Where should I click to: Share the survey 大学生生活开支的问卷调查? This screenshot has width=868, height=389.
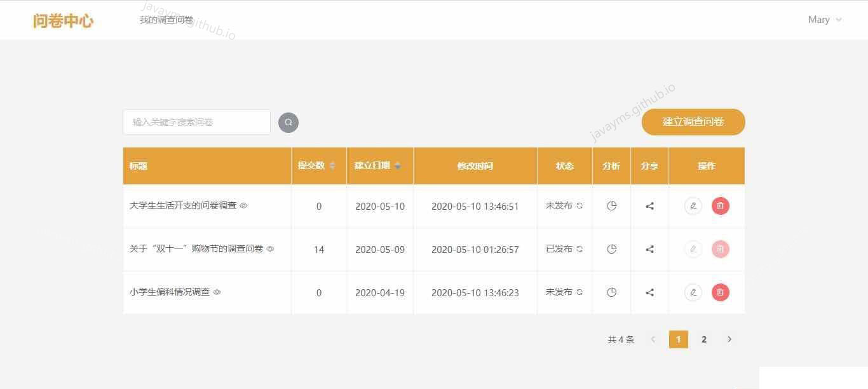click(649, 206)
